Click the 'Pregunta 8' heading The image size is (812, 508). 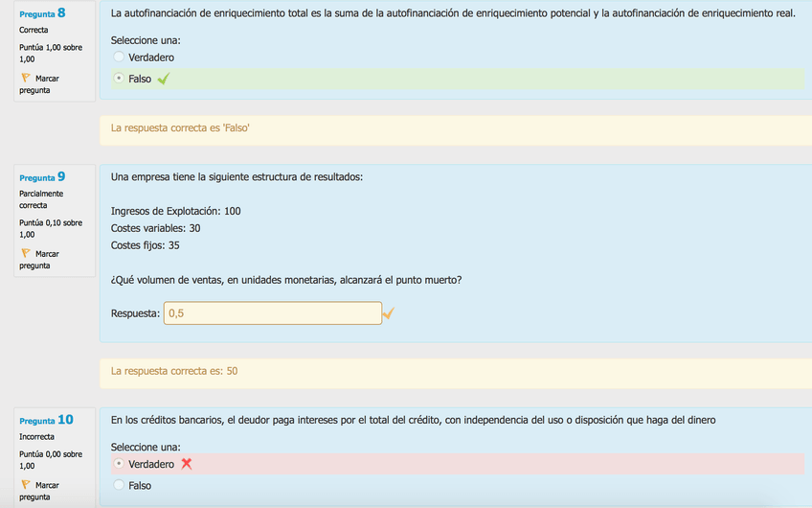pos(42,13)
